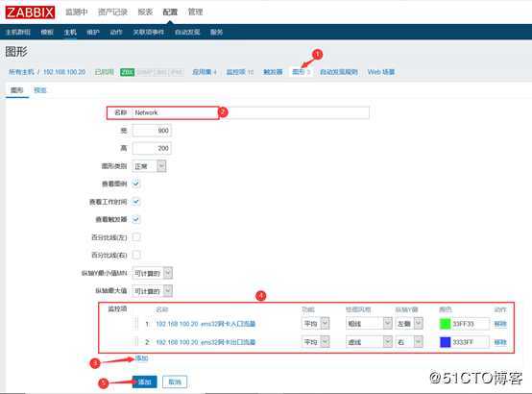The image size is (532, 394).
Task: Open the 图形类别 dropdown
Action: [149, 166]
